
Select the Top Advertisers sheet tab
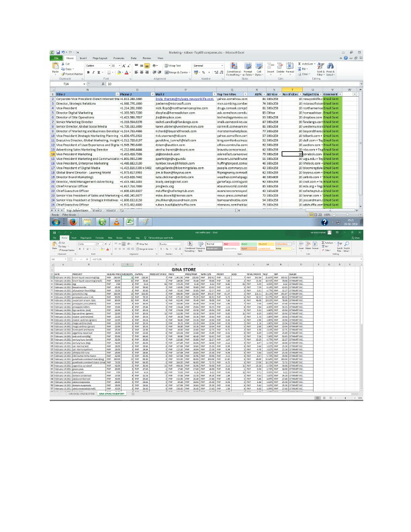pyautogui.click(x=77, y=210)
